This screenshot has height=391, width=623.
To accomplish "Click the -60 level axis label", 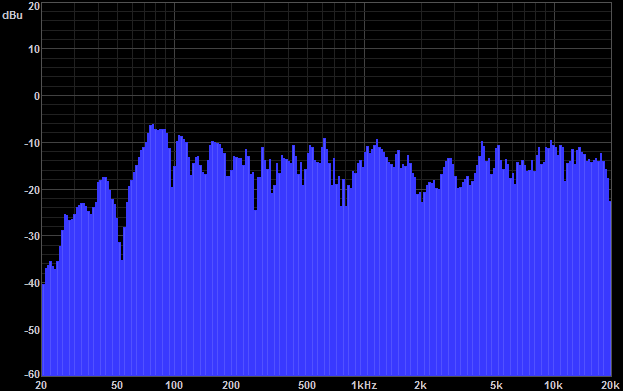I will (x=32, y=374).
